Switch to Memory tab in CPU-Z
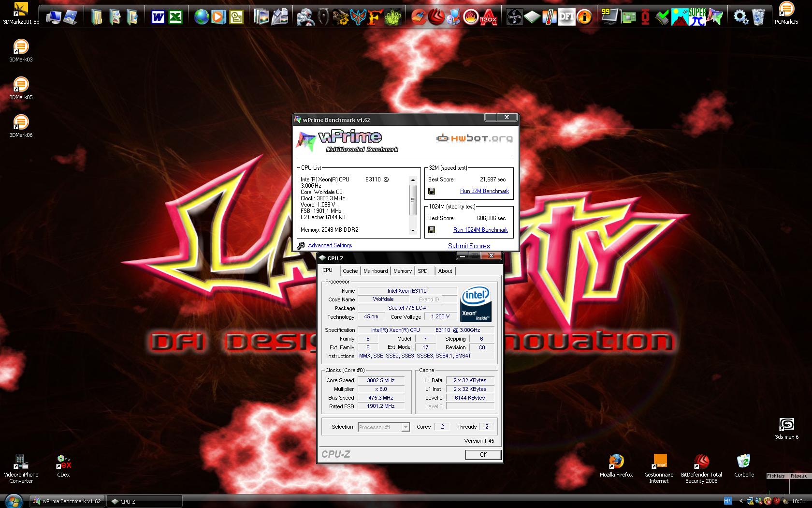The height and width of the screenshot is (508, 812). (x=403, y=271)
